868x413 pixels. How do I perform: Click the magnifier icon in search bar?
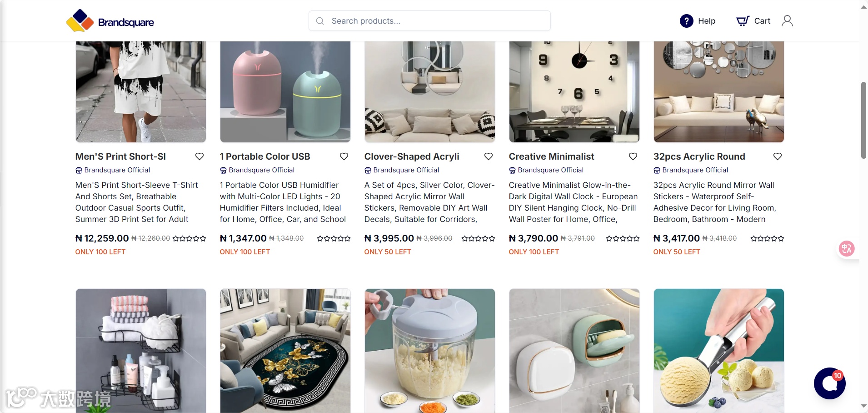[320, 21]
